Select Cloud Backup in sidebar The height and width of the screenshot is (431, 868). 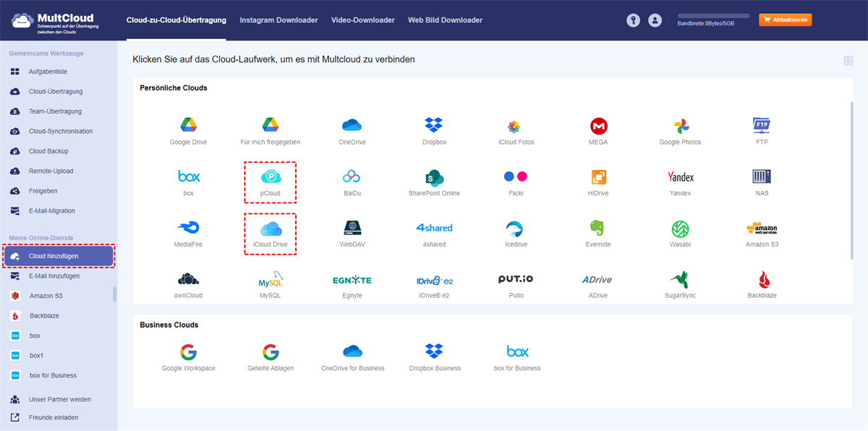click(48, 151)
